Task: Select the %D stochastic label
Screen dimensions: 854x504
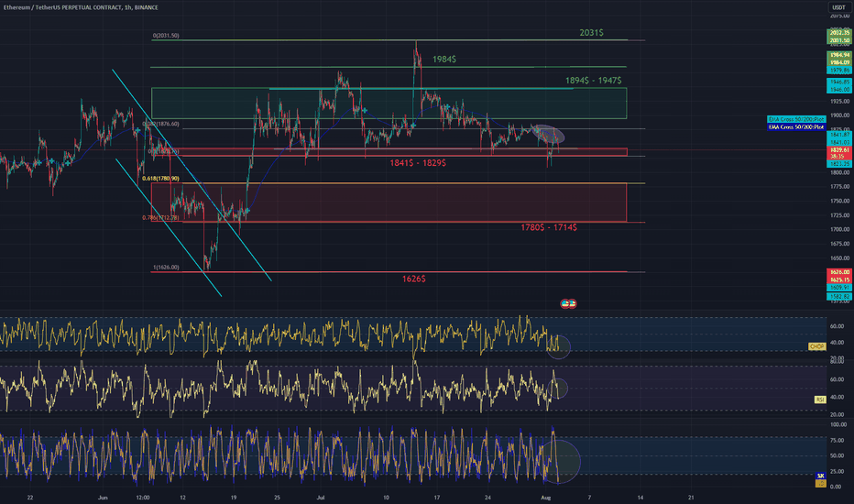Action: coord(820,483)
